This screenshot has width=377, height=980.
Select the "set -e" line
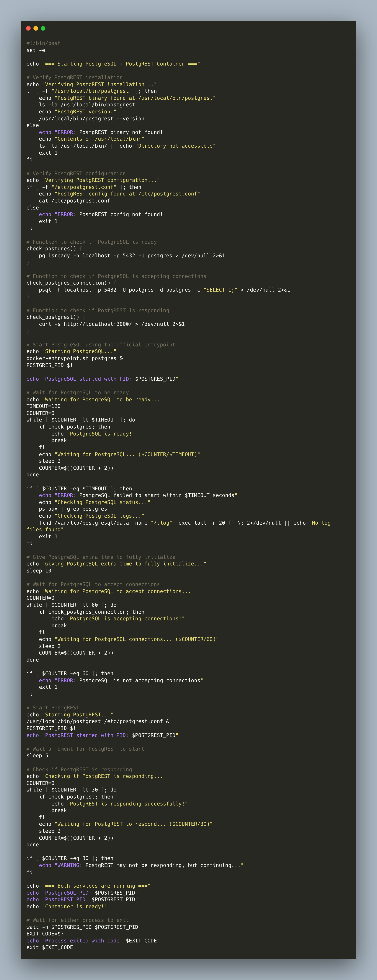[x=36, y=50]
